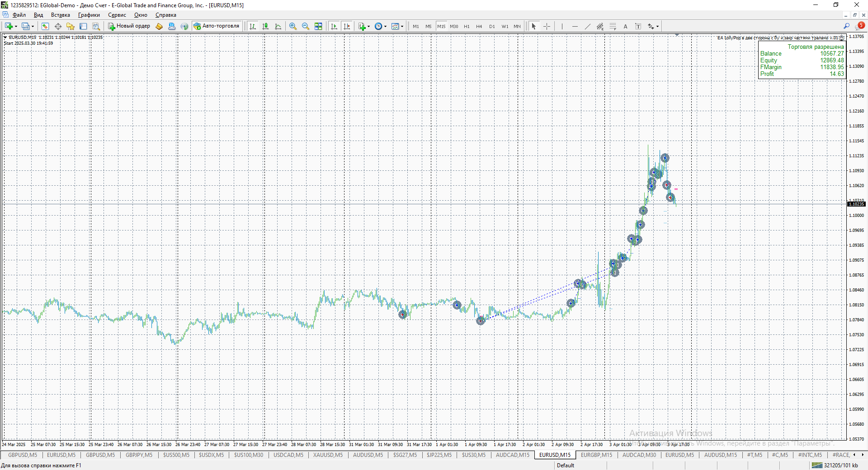The width and height of the screenshot is (868, 470).
Task: Open the Справка help menu
Action: pyautogui.click(x=166, y=15)
